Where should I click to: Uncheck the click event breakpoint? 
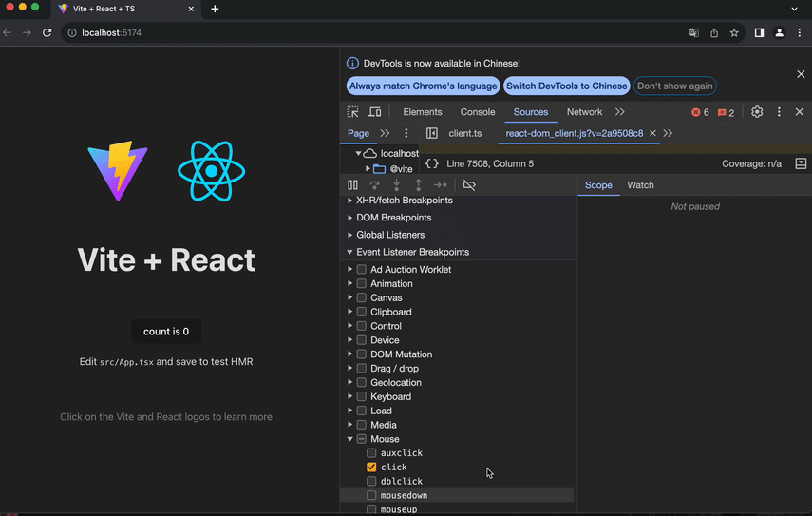371,467
